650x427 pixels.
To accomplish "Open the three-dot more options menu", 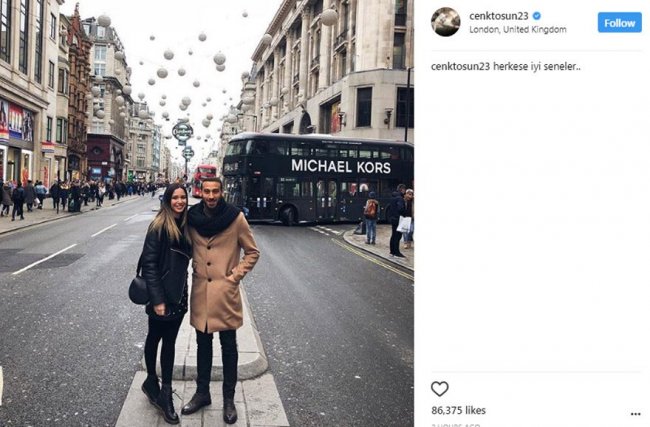I will [635, 414].
